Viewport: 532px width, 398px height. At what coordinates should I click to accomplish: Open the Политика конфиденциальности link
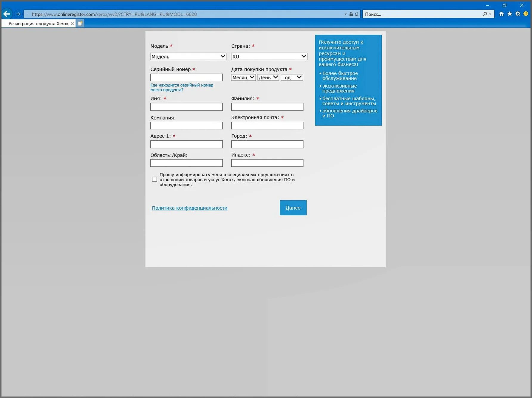(x=190, y=208)
